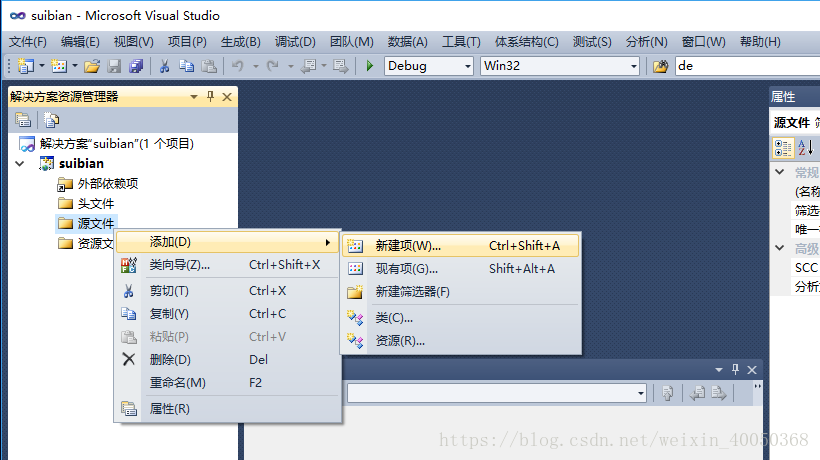
Task: Close the bottom output panel
Action: (x=752, y=370)
